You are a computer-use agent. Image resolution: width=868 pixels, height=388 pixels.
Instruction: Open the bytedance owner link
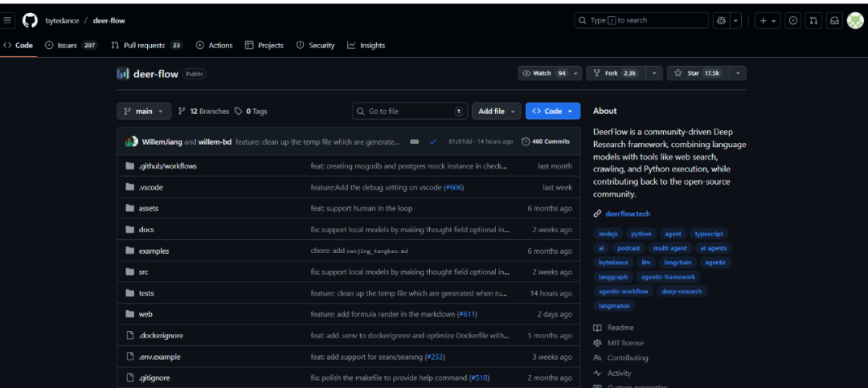coord(61,20)
